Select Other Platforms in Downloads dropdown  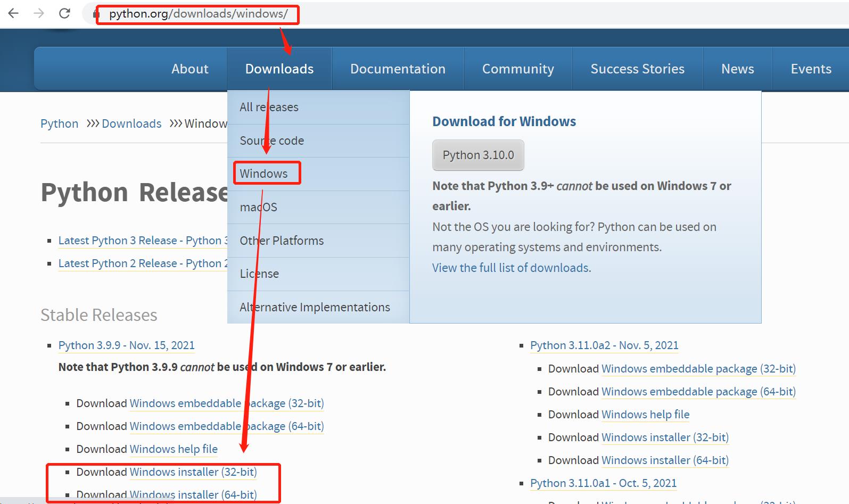click(x=318, y=241)
